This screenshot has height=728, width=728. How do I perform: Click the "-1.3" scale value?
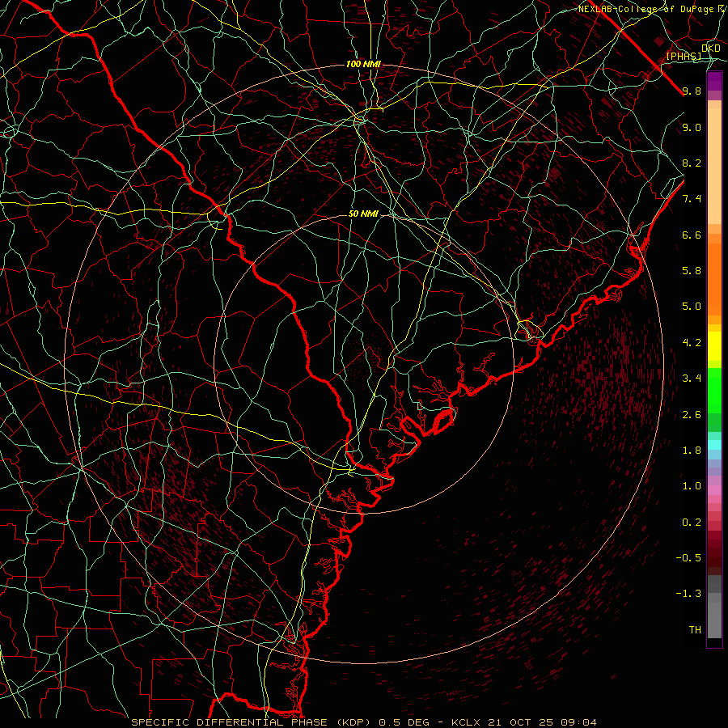(688, 594)
